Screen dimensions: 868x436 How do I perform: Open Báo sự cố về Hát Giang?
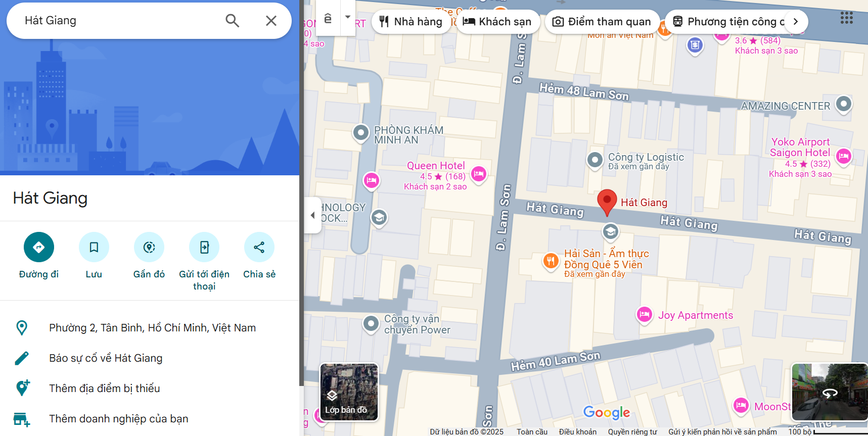(150, 358)
